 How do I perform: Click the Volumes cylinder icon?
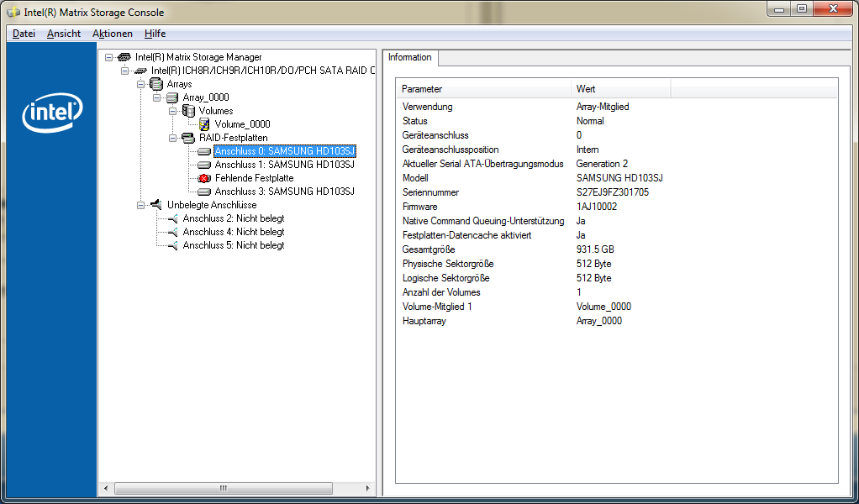[x=188, y=111]
